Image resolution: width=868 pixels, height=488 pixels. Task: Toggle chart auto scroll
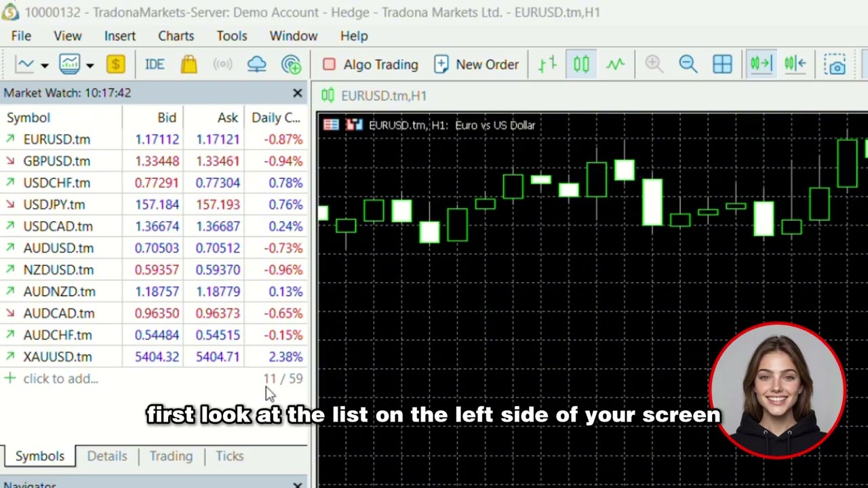pyautogui.click(x=761, y=64)
